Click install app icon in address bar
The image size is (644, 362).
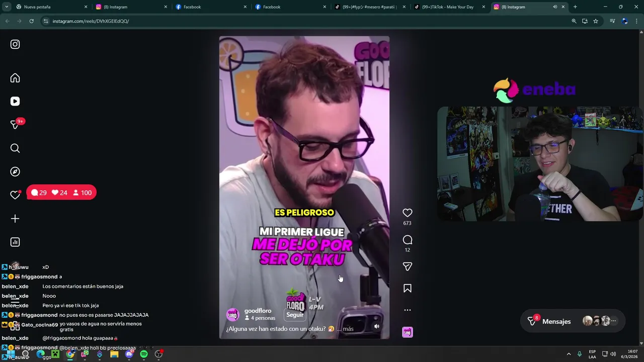[585, 21]
